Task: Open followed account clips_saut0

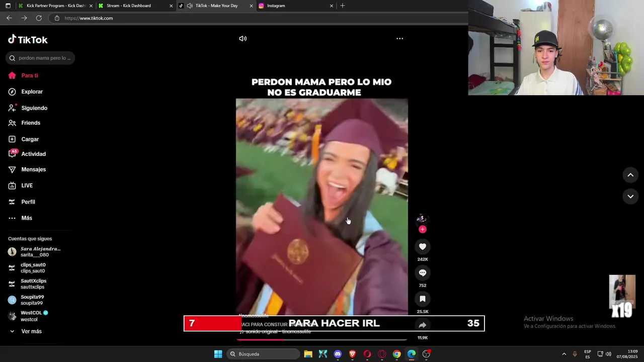Action: tap(27, 268)
